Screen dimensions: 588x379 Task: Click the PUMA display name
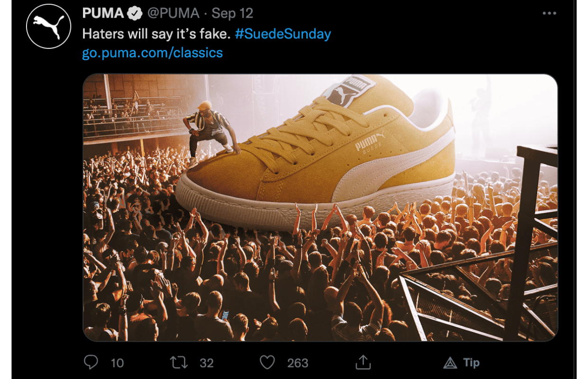coord(104,13)
